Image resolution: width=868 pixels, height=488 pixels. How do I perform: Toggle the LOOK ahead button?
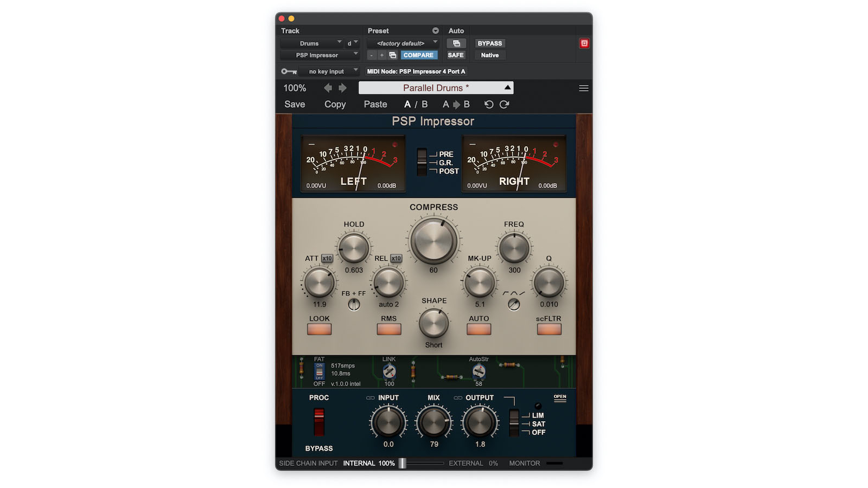[319, 329]
